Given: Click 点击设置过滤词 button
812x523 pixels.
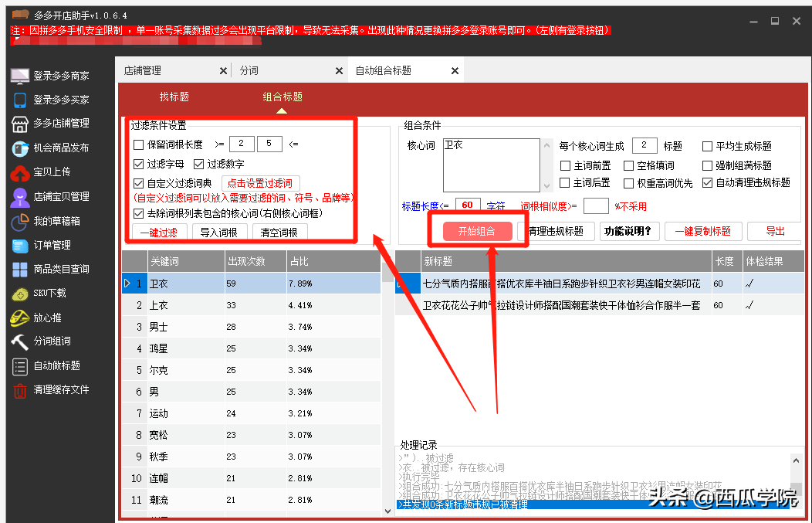Looking at the screenshot, I should (x=260, y=183).
